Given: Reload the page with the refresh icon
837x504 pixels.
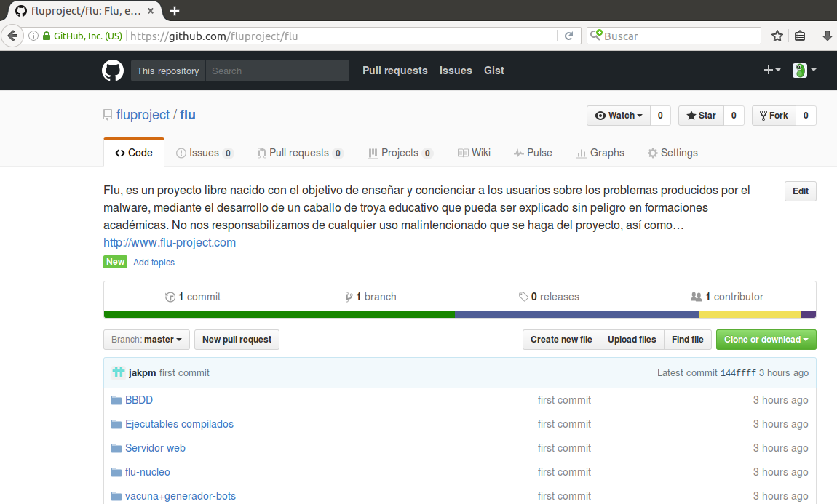Looking at the screenshot, I should click(569, 35).
